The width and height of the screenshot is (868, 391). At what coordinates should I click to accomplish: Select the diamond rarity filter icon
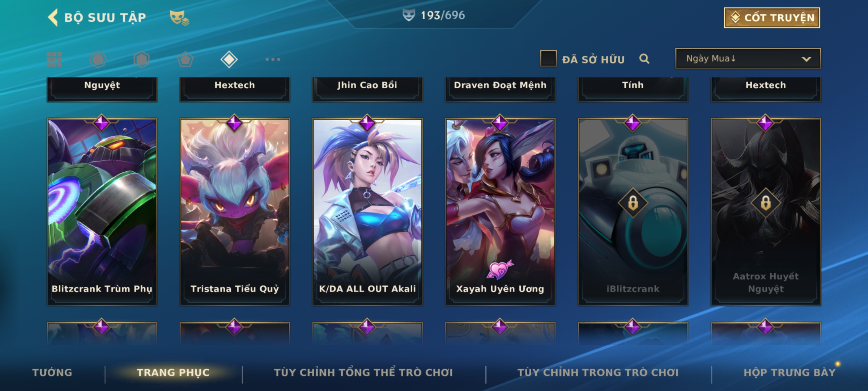(229, 59)
